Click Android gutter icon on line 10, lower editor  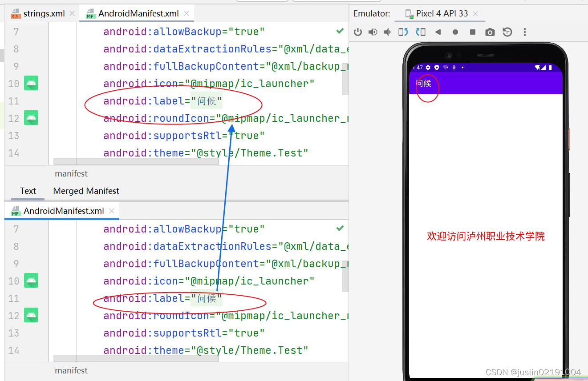pos(31,281)
